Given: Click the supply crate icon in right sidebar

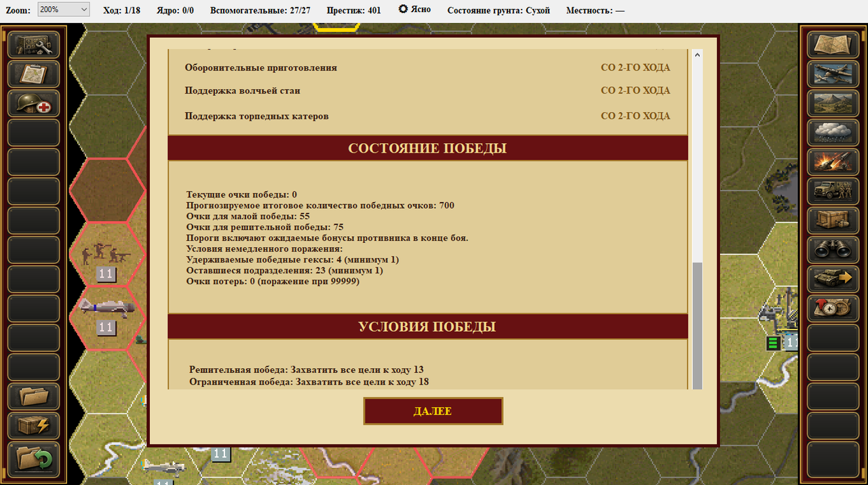Looking at the screenshot, I should tap(831, 220).
